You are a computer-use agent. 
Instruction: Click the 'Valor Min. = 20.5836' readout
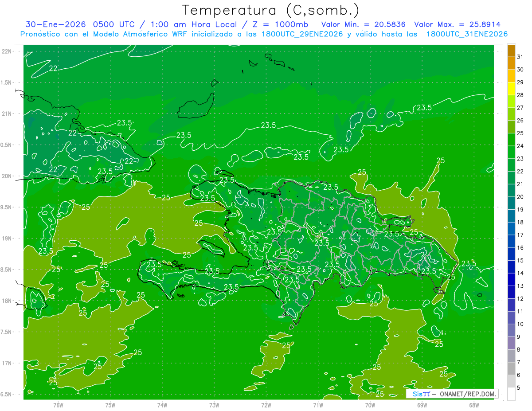click(x=363, y=24)
